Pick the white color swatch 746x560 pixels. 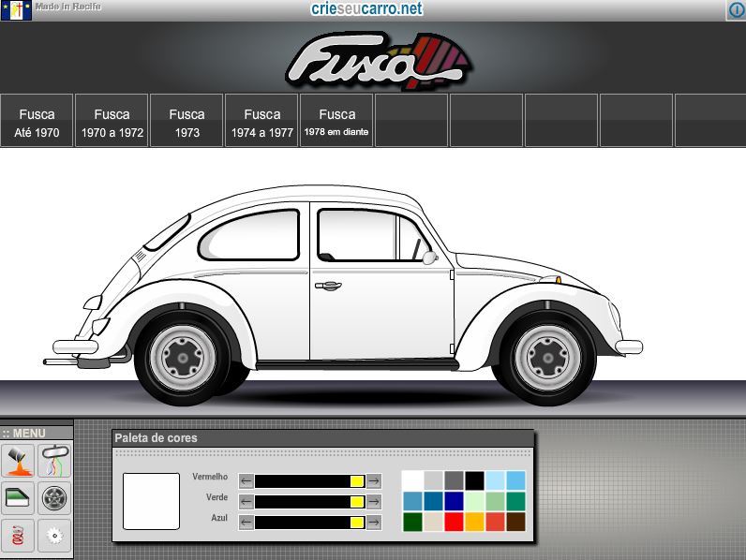(412, 480)
